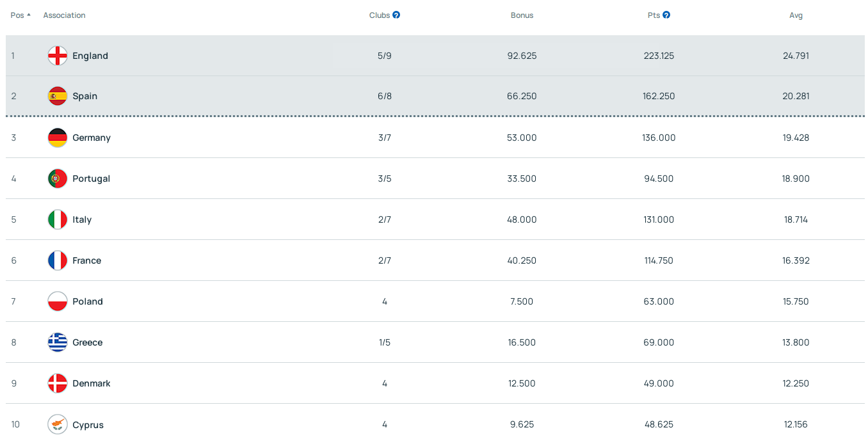Click the Bonus column header
Viewport: 868px width, 446px height.
click(x=522, y=15)
